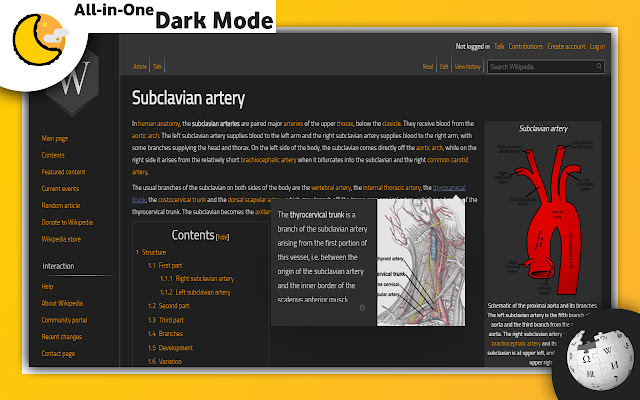Viewport: 640px width, 400px height.
Task: Jump to 1.1.1 Right subclavian artery
Action: [197, 278]
